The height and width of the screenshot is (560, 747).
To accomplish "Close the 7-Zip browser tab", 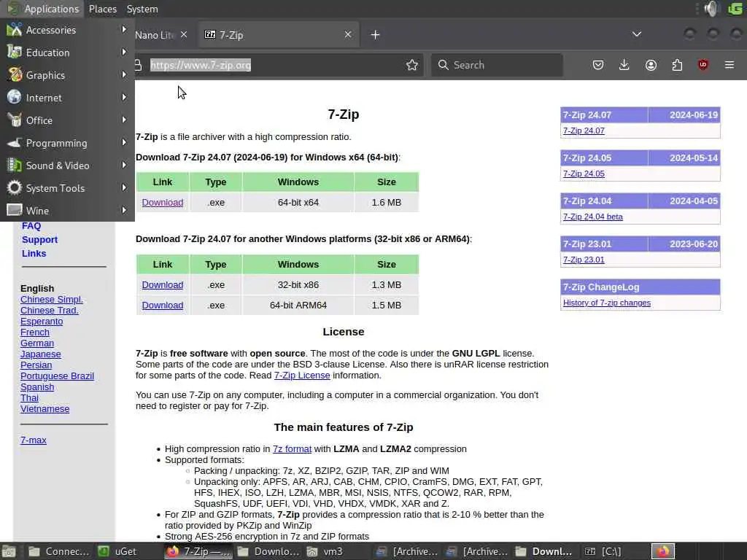I will coord(348,34).
